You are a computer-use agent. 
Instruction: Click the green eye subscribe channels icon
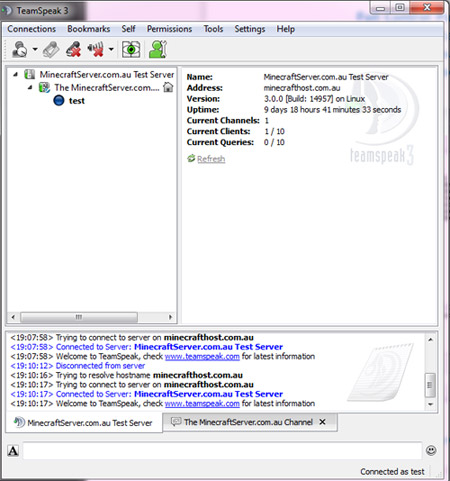click(x=131, y=50)
